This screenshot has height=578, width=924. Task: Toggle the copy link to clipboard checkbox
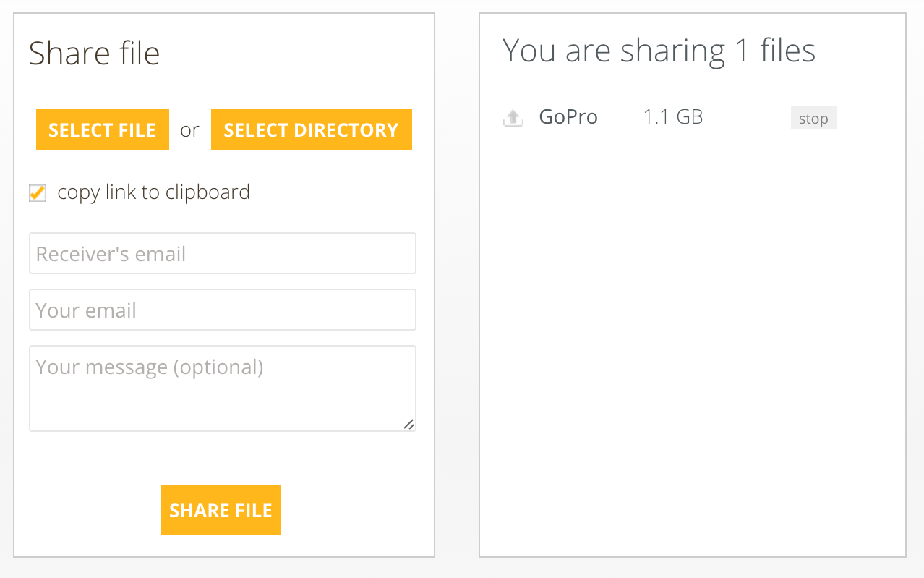[x=38, y=193]
